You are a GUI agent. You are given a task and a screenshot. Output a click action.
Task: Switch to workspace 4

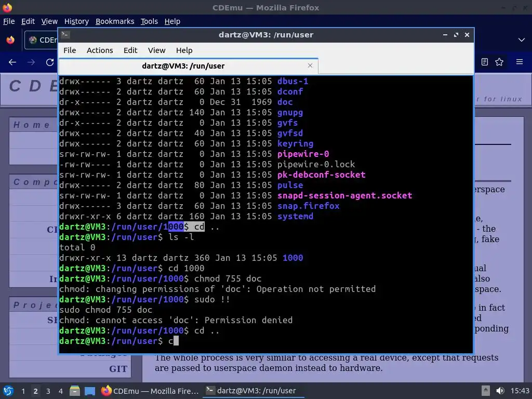60,391
